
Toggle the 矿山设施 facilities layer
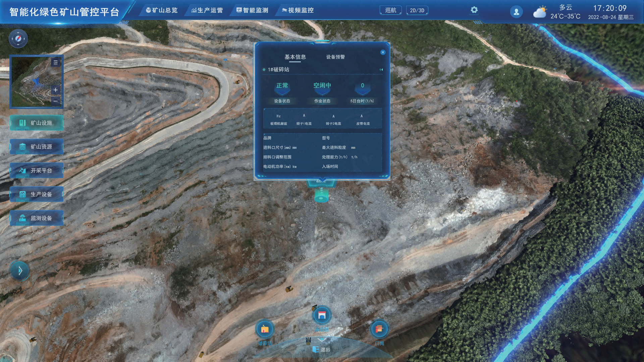click(x=37, y=123)
